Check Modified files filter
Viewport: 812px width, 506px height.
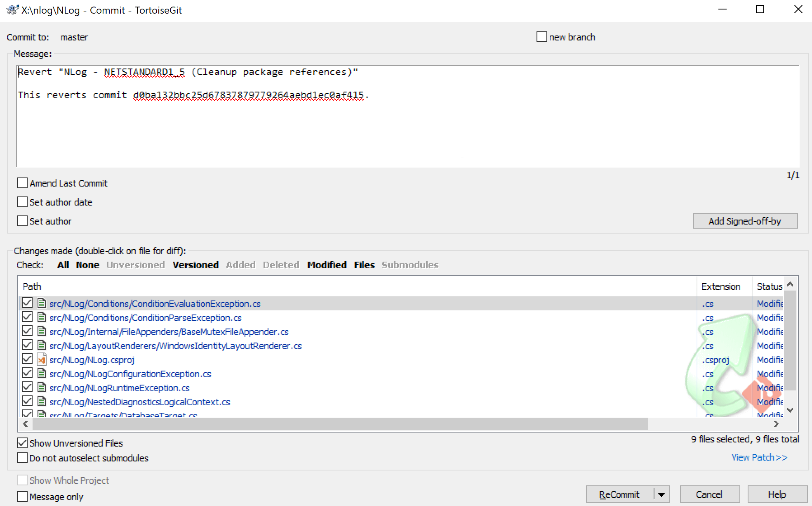point(327,265)
